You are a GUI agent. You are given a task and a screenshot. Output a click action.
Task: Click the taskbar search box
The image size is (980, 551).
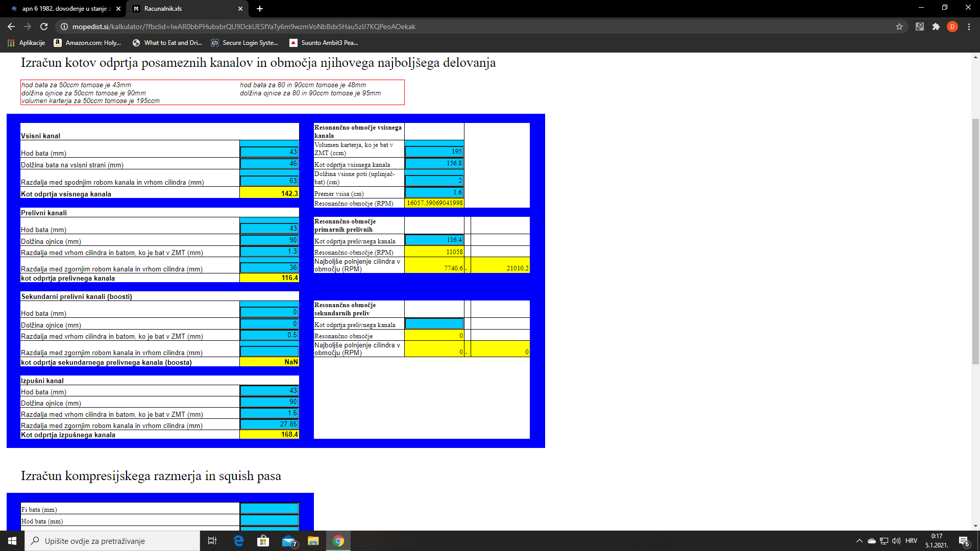(112, 541)
